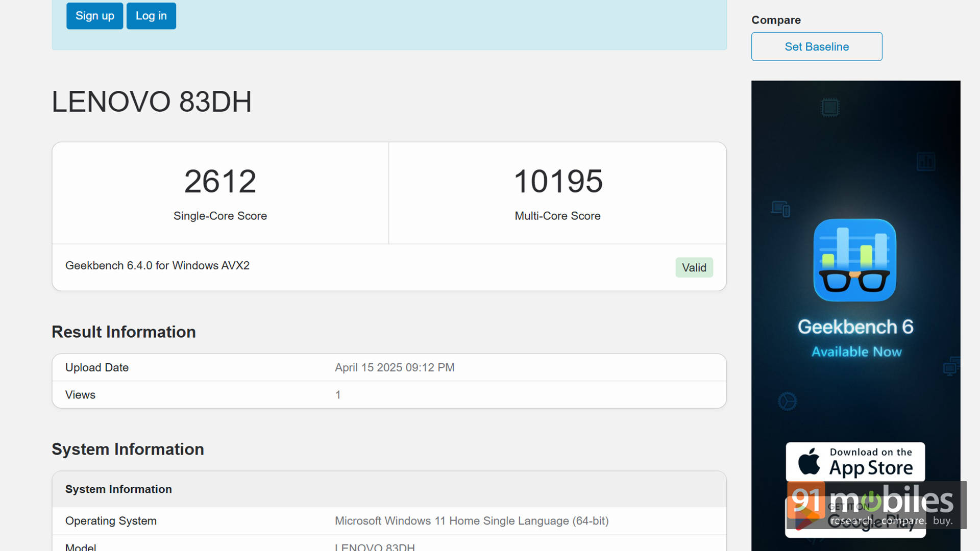
Task: Click the Upload Date row label
Action: pyautogui.click(x=97, y=367)
